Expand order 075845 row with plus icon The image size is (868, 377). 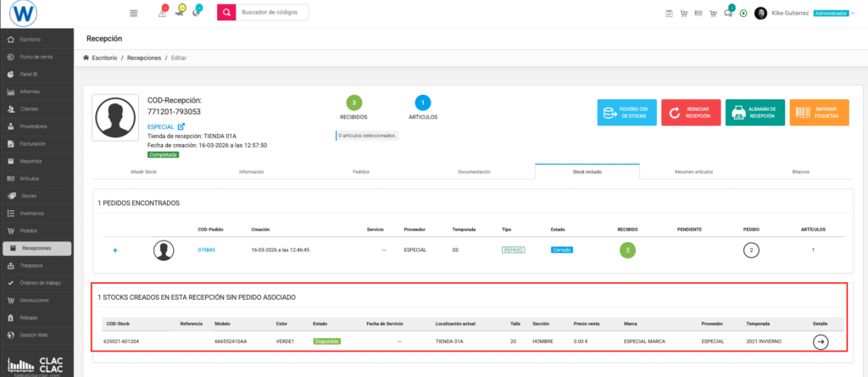tap(114, 250)
